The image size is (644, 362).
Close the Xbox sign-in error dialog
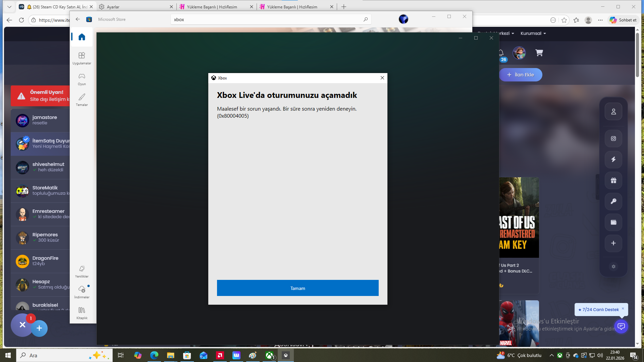coord(382,78)
